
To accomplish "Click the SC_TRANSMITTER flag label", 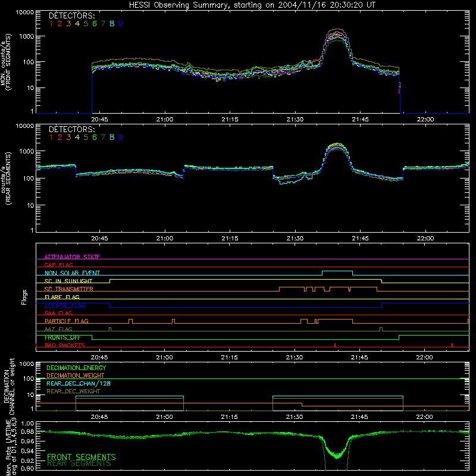I will [x=69, y=289].
